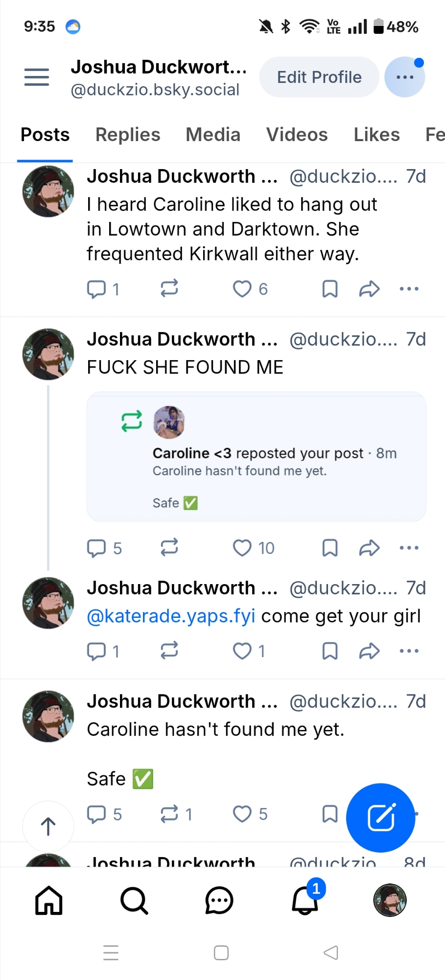Open the notifications bell
Viewport: 445px width, 980px height.
click(x=305, y=900)
